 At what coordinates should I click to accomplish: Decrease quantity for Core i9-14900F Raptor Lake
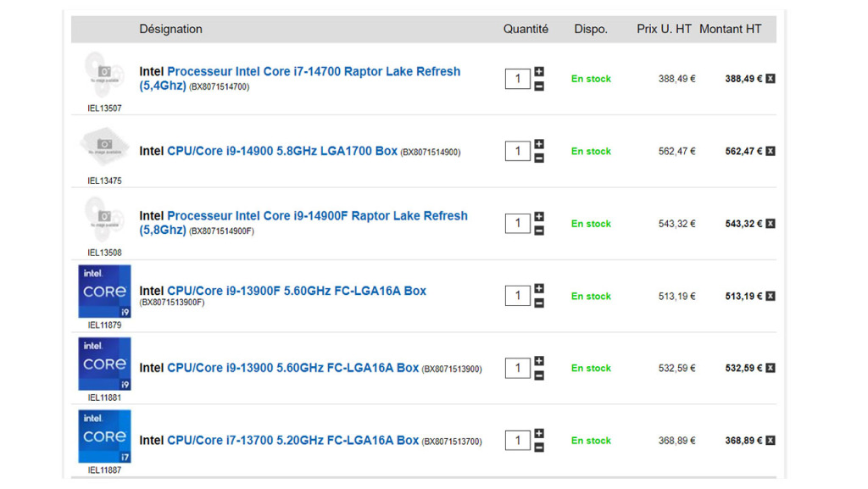(x=538, y=231)
